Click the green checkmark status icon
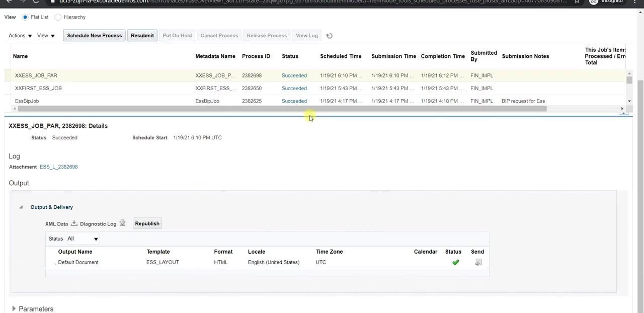The width and height of the screenshot is (644, 313). 456,262
